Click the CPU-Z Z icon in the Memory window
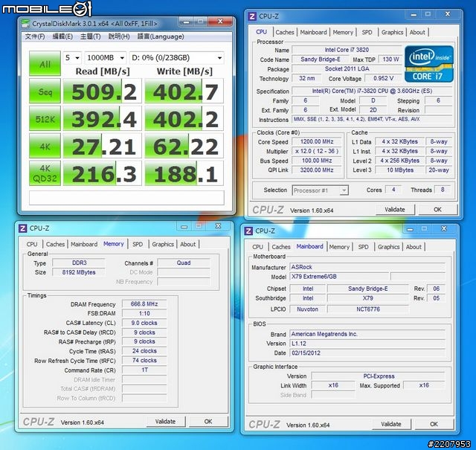The width and height of the screenshot is (476, 450). (22, 228)
